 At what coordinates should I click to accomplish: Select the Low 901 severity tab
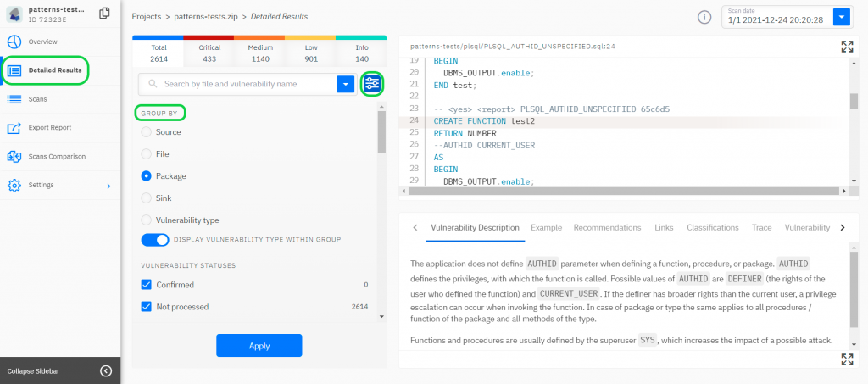[311, 53]
